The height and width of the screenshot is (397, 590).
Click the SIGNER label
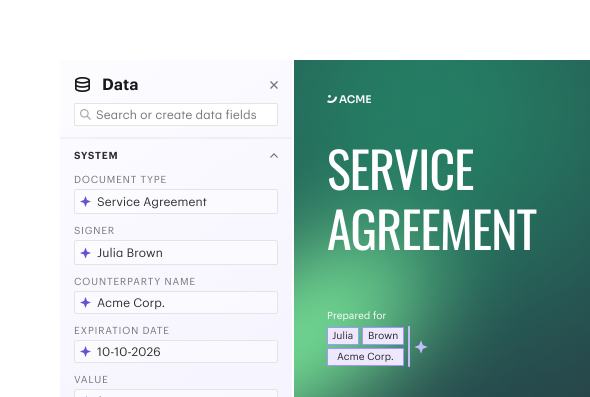click(94, 231)
